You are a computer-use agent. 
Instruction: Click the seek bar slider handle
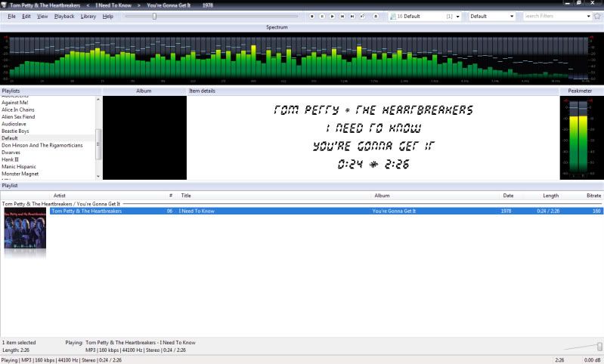click(154, 16)
